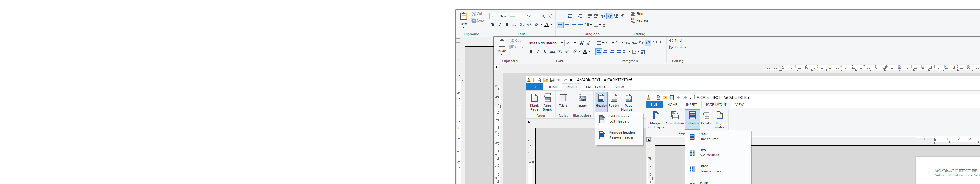Choose Edit Headers from the menu
The width and height of the screenshot is (980, 184).
pos(619,119)
